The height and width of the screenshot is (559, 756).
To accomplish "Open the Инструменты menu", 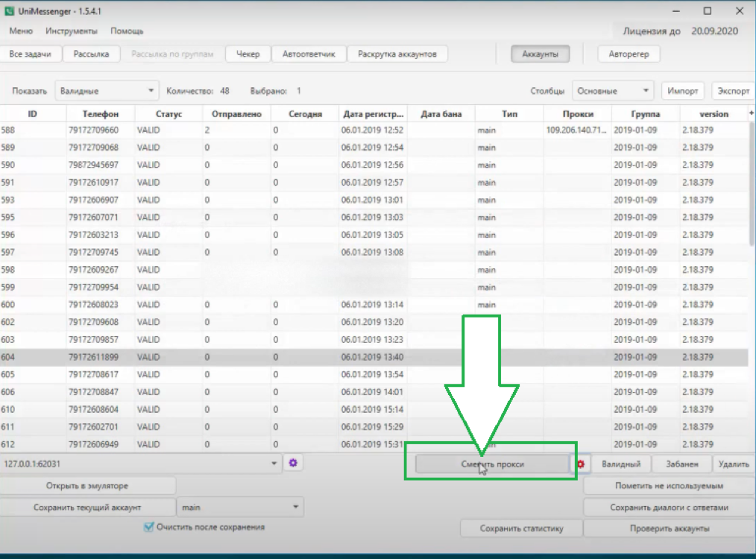I will click(71, 31).
